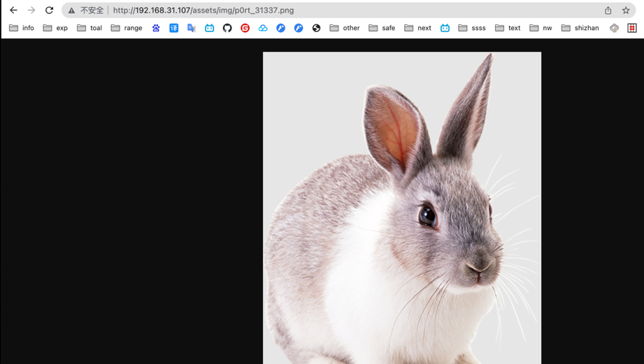Open the safe bookmarks folder
Viewport: 644px width, 364px height.
point(382,28)
